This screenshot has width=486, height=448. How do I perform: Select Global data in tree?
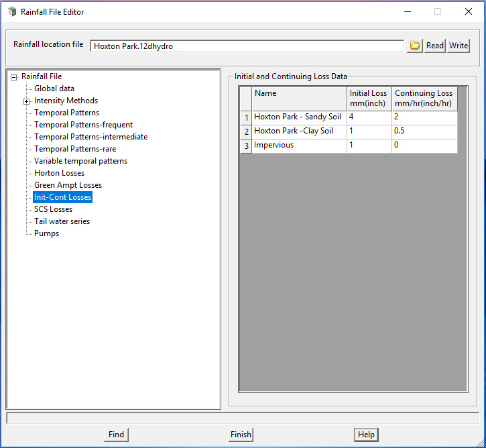coord(54,89)
